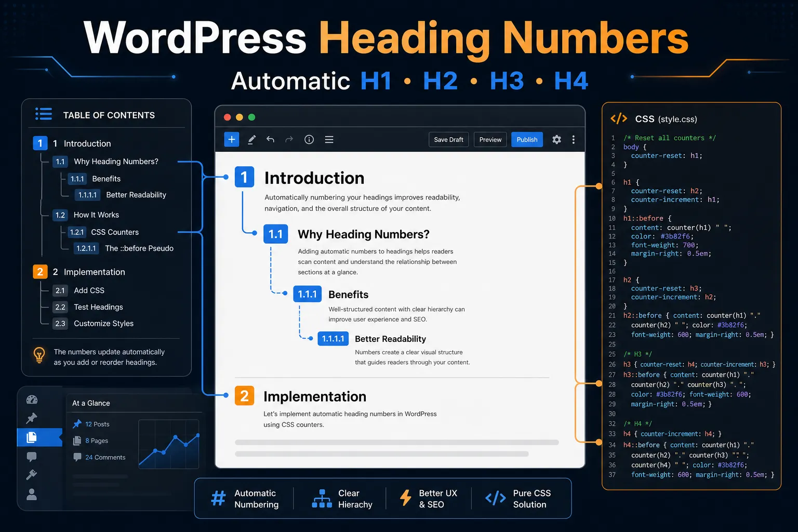Image resolution: width=798 pixels, height=532 pixels.
Task: Select How It Works in the contents
Action: (x=96, y=215)
